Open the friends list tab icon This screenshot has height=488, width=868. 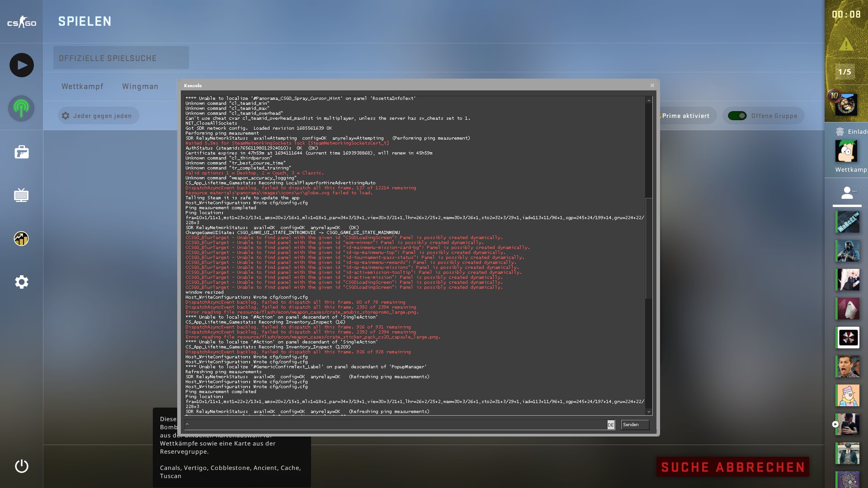point(847,193)
